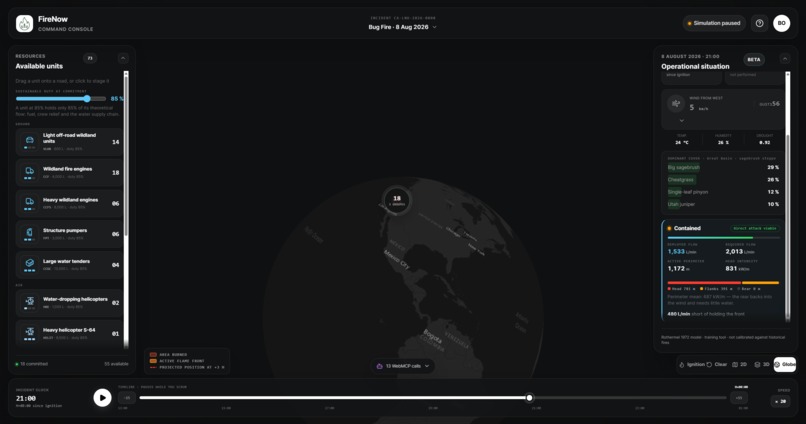Viewport: 806px width, 424px height.
Task: Click the BETA badge
Action: tap(754, 60)
